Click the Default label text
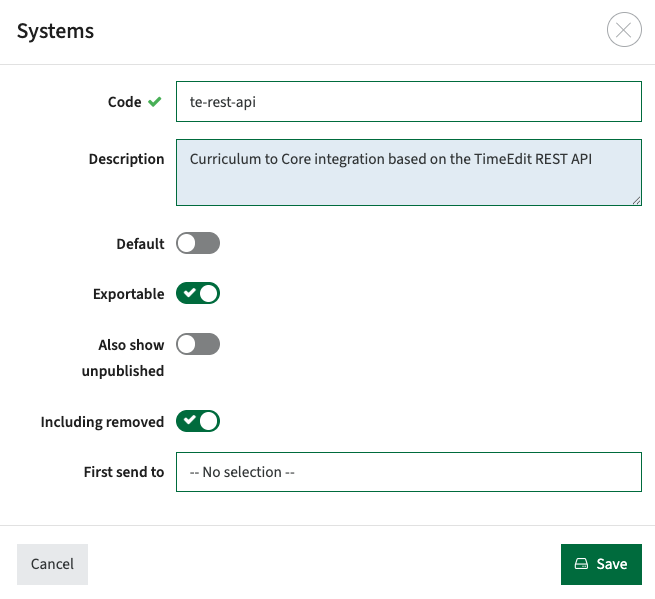655x599 pixels. pyautogui.click(x=140, y=244)
